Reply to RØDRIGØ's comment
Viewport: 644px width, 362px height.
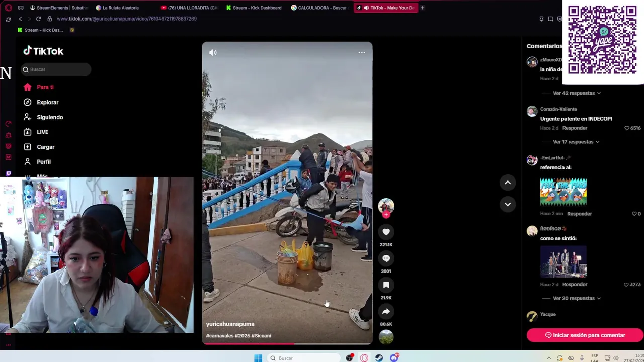(575, 285)
